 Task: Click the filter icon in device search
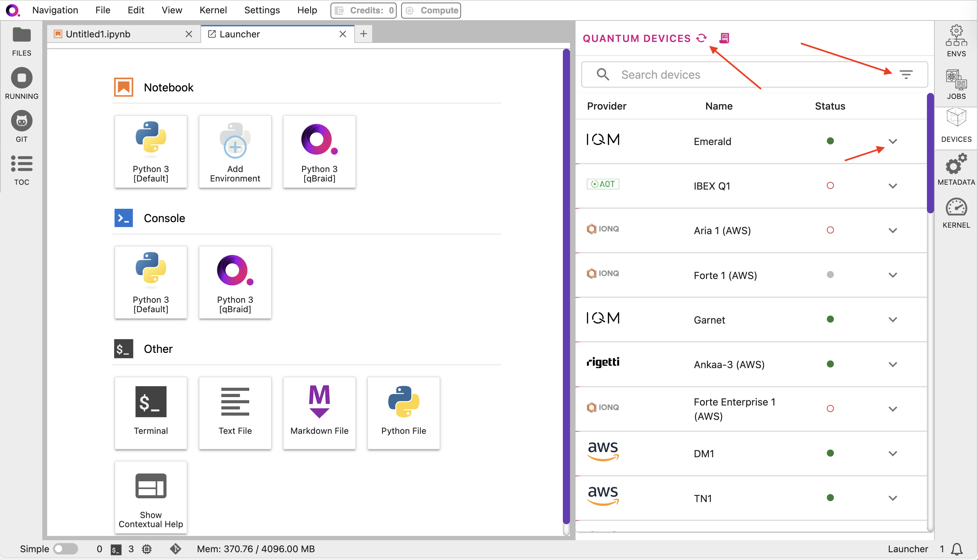pyautogui.click(x=906, y=74)
